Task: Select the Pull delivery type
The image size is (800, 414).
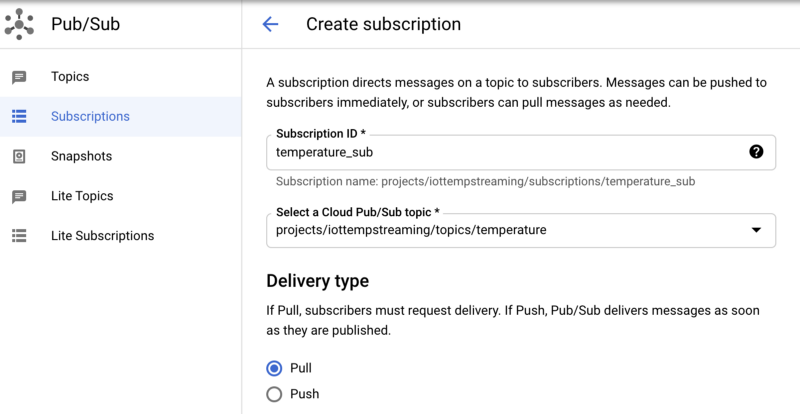Action: 275,368
